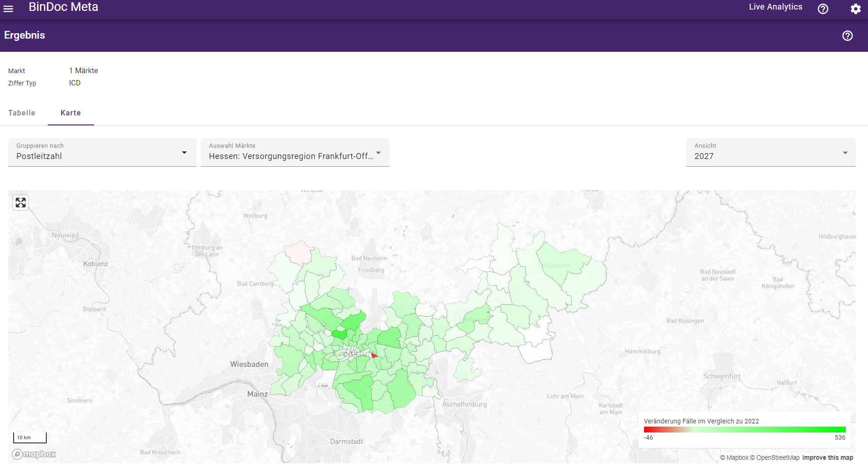Click the Ergebnis help question icon

[x=847, y=35]
